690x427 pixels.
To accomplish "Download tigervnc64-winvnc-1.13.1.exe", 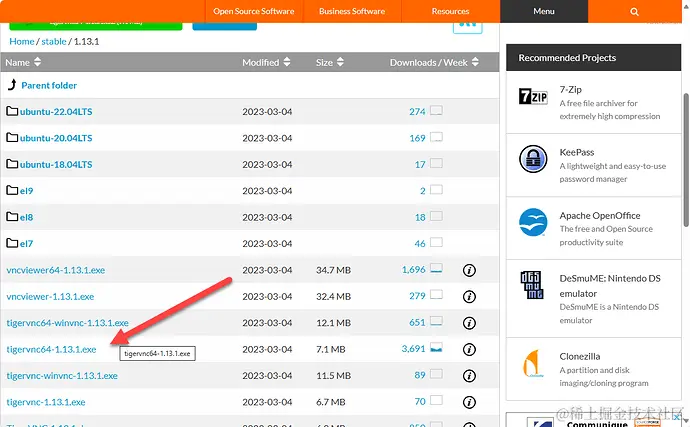I will click(67, 323).
